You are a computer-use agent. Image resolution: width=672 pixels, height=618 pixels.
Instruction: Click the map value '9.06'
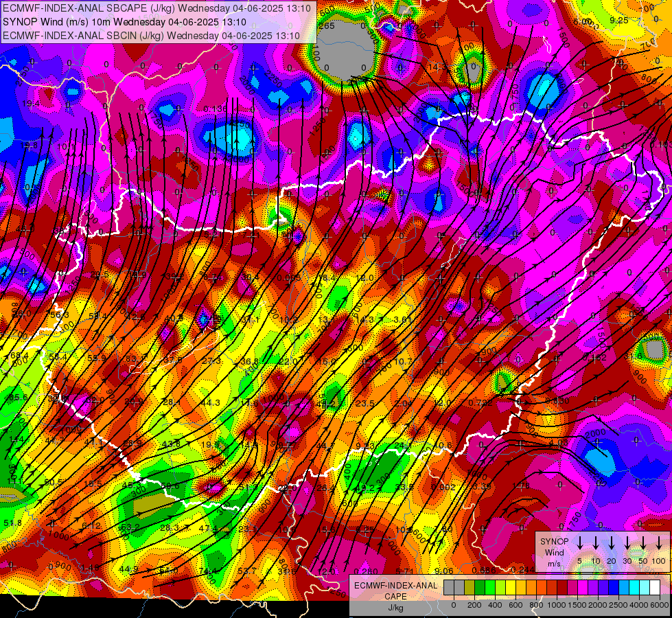tap(444, 571)
